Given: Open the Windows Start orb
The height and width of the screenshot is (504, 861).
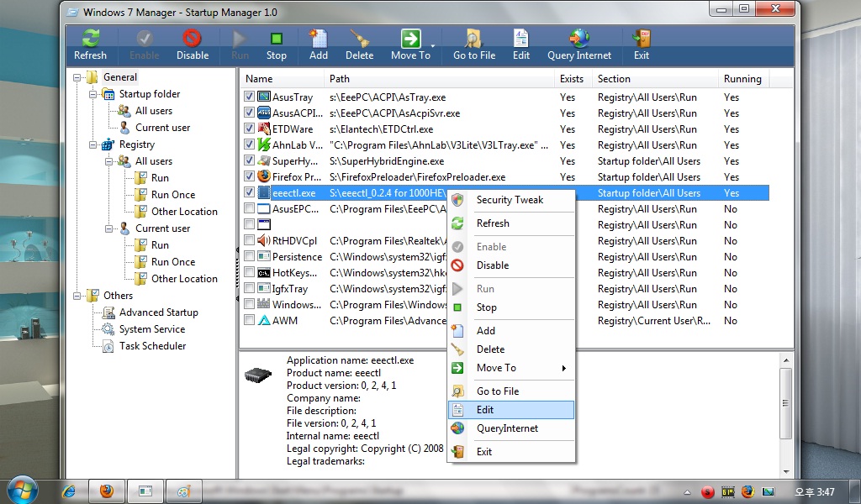Looking at the screenshot, I should click(x=22, y=490).
